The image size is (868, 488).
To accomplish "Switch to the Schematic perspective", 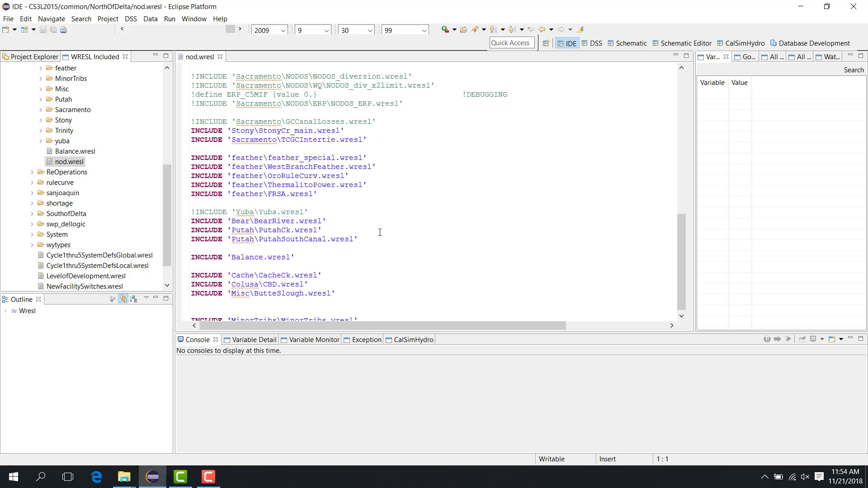I will (627, 43).
